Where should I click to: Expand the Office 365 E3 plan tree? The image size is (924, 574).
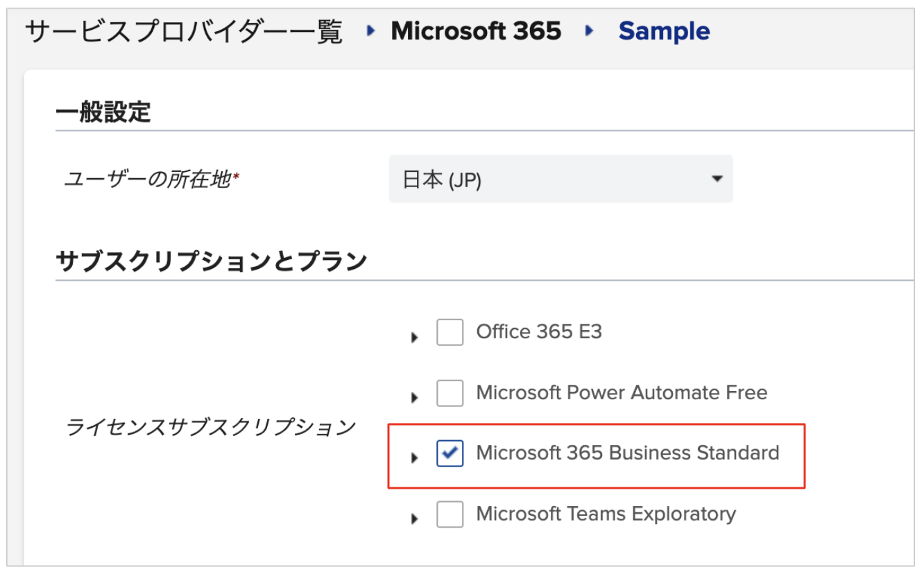pos(415,338)
